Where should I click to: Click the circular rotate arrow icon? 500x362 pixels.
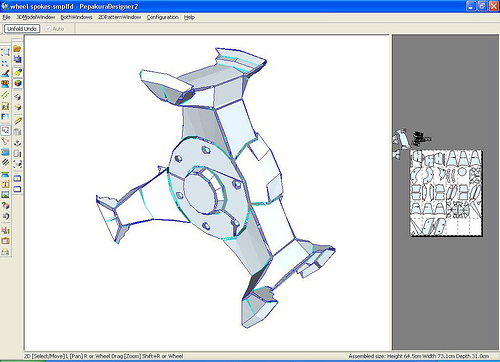click(x=5, y=216)
